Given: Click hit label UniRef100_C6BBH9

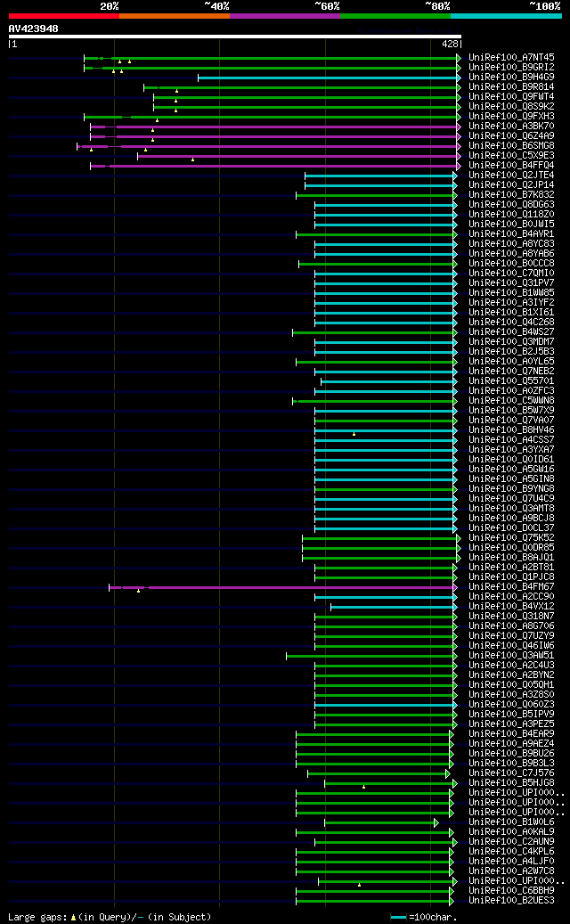Looking at the screenshot, I should coord(511,890).
